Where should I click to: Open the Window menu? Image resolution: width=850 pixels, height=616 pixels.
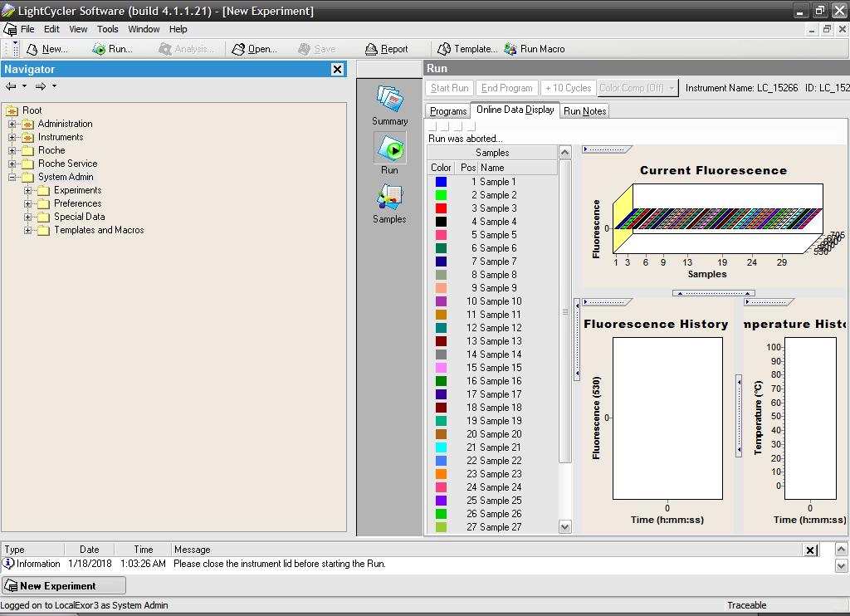click(144, 29)
